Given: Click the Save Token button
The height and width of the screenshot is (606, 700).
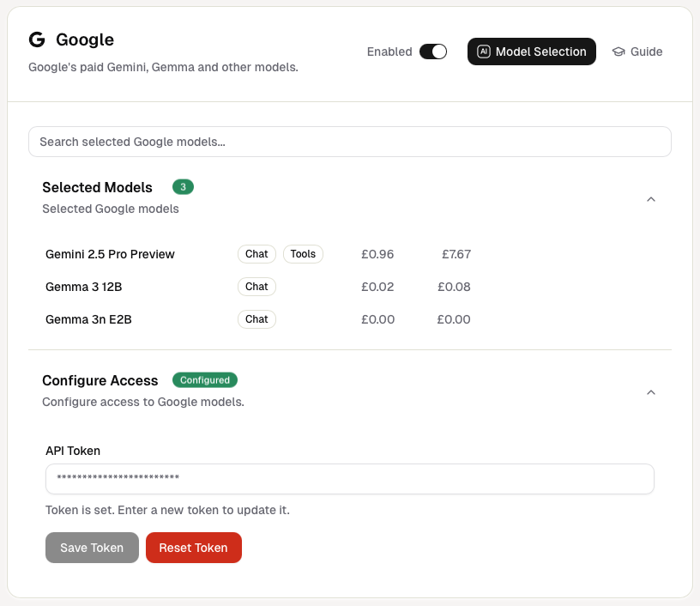Looking at the screenshot, I should [92, 548].
